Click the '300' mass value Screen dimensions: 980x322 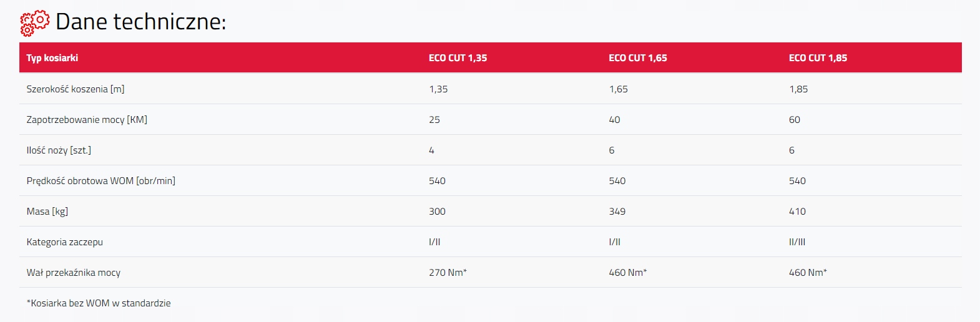click(x=437, y=212)
